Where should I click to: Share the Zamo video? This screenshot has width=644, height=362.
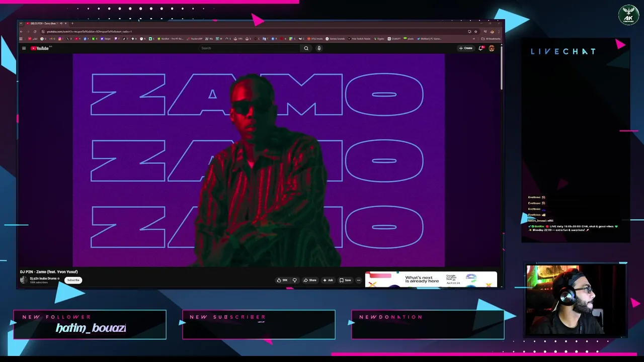click(310, 280)
